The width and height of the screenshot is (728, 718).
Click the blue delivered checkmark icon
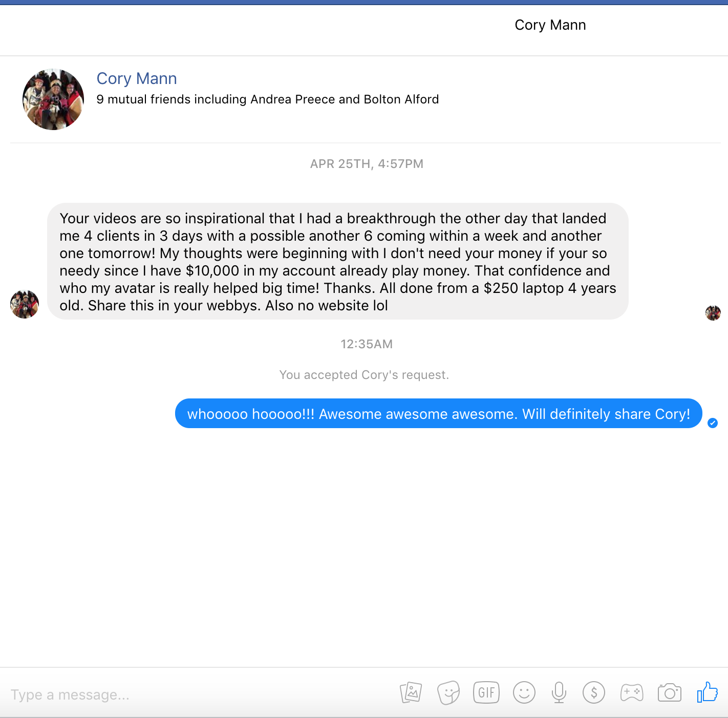[x=713, y=423]
